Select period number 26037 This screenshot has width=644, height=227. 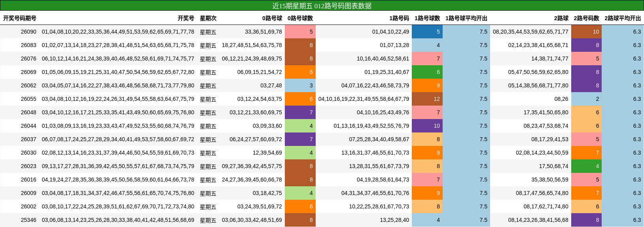click(28, 139)
